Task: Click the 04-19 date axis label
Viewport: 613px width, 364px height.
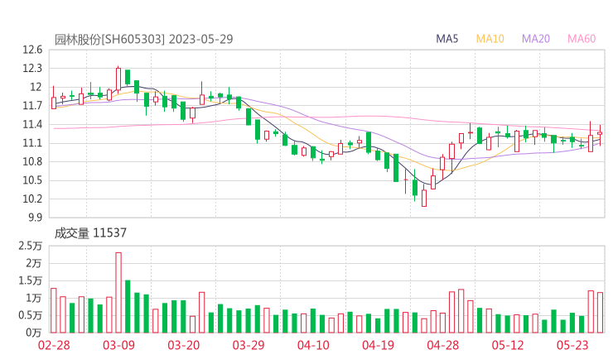Action: pyautogui.click(x=378, y=345)
